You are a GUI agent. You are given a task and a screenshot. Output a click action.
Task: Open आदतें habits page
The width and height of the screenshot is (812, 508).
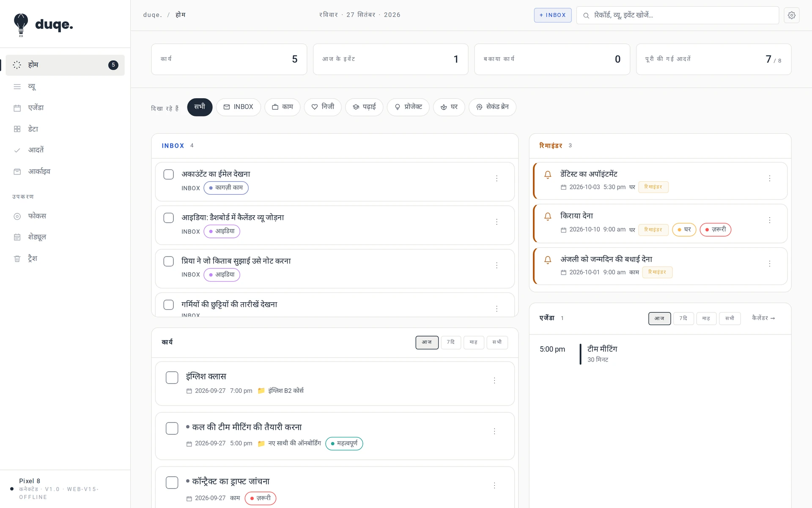(65, 150)
